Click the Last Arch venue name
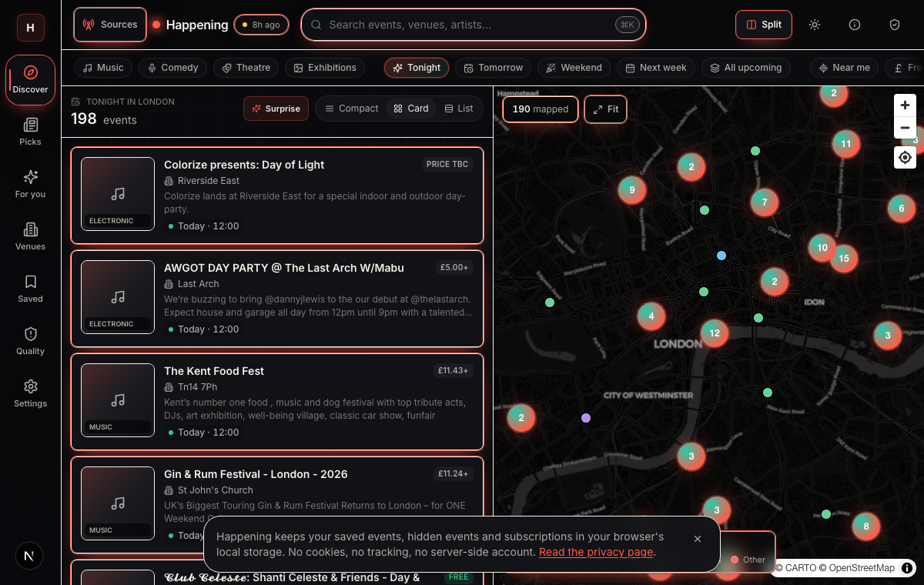 (x=199, y=284)
